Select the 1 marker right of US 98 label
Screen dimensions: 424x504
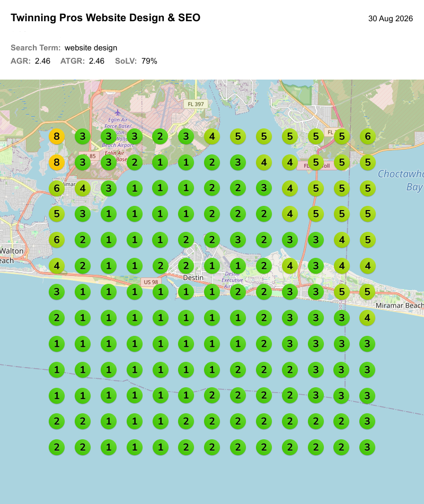(x=160, y=292)
